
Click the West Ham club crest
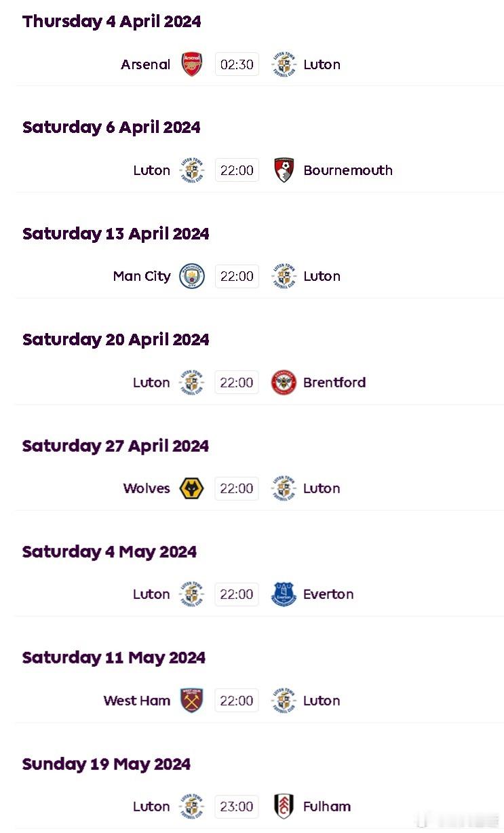pos(192,701)
